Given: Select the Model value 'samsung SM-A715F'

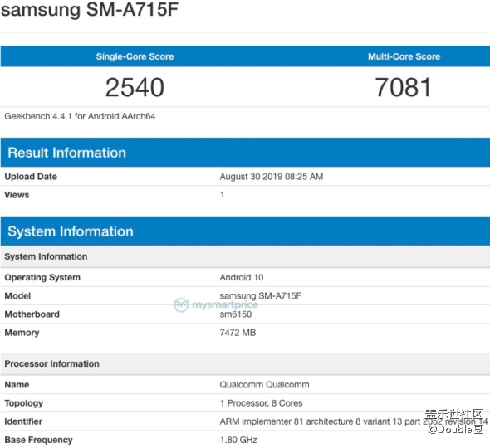Looking at the screenshot, I should 260,296.
